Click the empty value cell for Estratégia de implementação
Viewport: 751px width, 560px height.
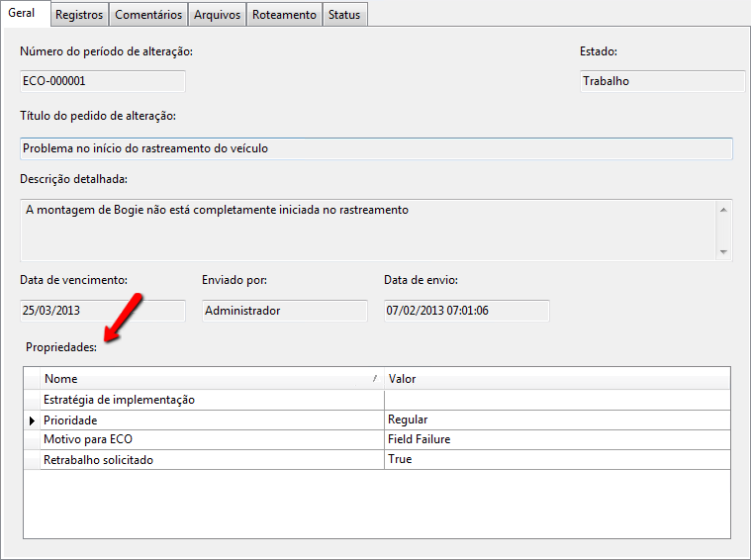pos(557,400)
